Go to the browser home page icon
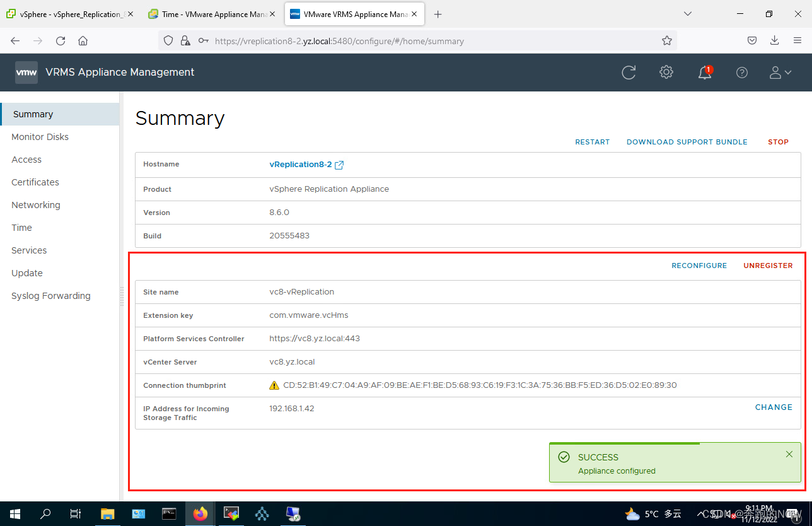This screenshot has height=526, width=812. [83, 41]
